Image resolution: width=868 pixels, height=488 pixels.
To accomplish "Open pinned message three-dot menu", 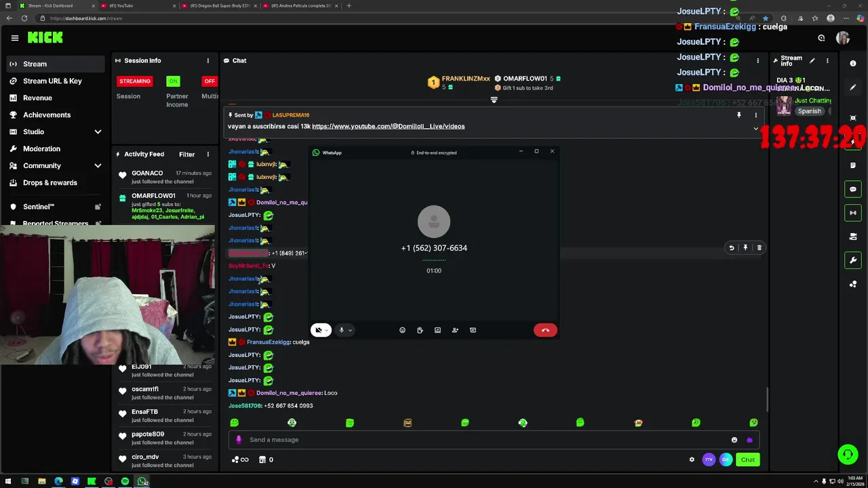I will (756, 115).
